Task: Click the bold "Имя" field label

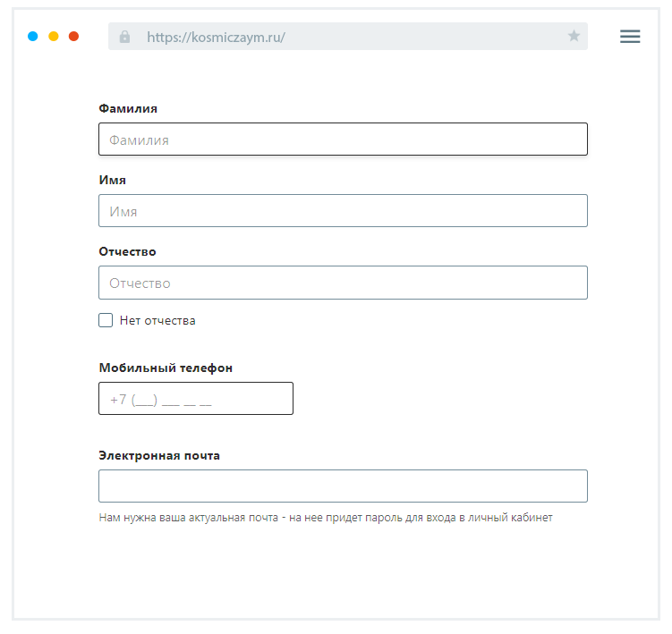Action: (112, 180)
